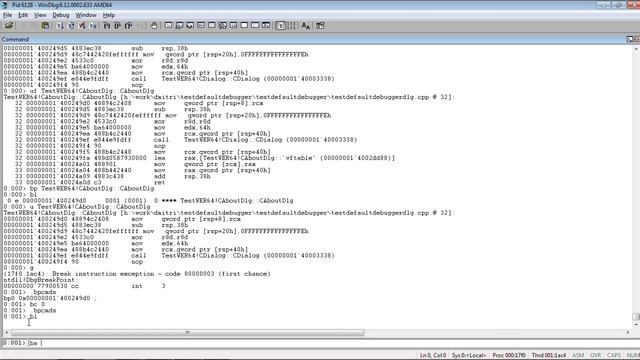The image size is (640, 360).
Task: Click 'Proc 000:17f0' in status bar
Action: click(x=509, y=356)
